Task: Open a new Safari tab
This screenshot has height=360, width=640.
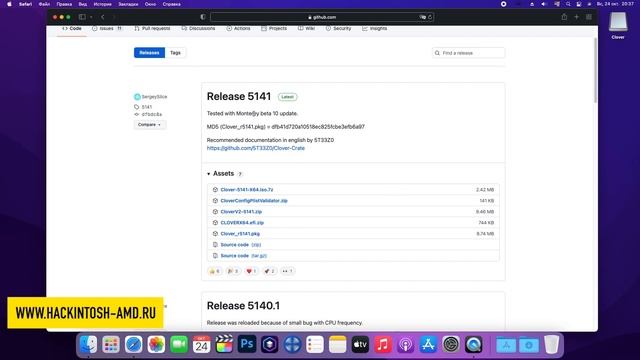Action: 576,17
